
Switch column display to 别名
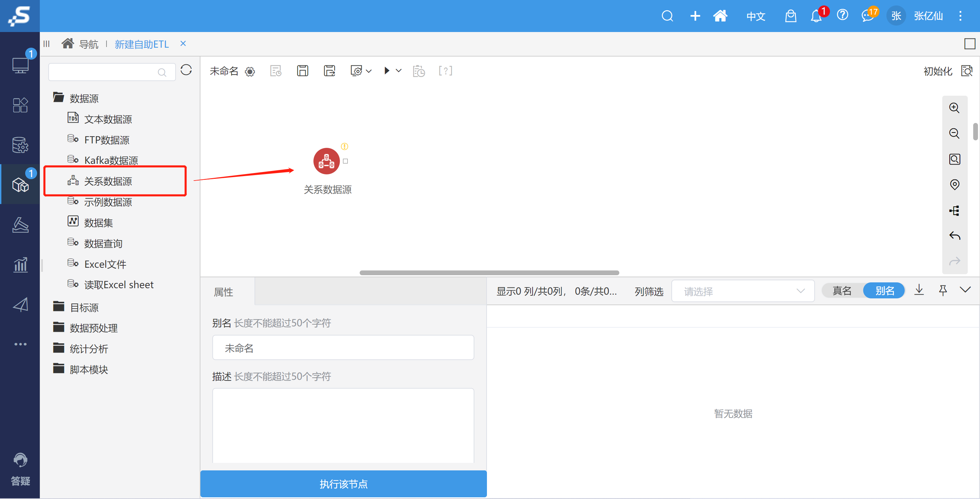(884, 291)
